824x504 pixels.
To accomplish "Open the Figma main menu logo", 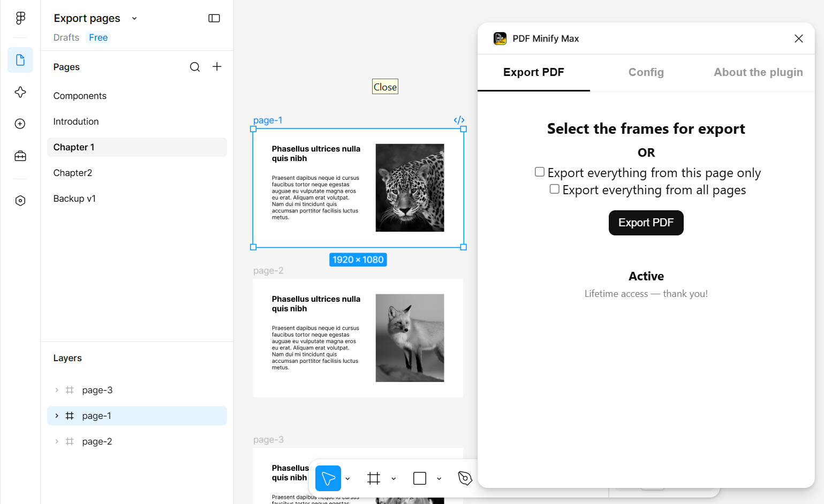I will 20,18.
